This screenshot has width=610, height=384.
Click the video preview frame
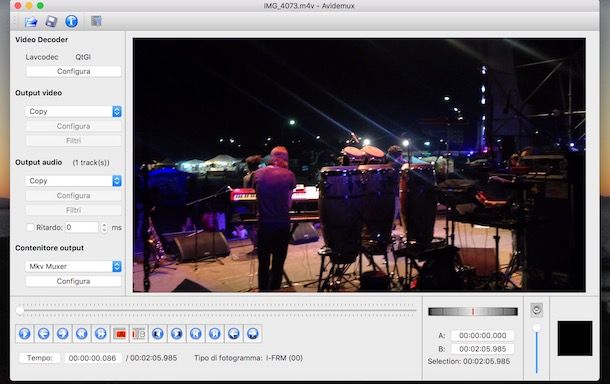pos(359,165)
